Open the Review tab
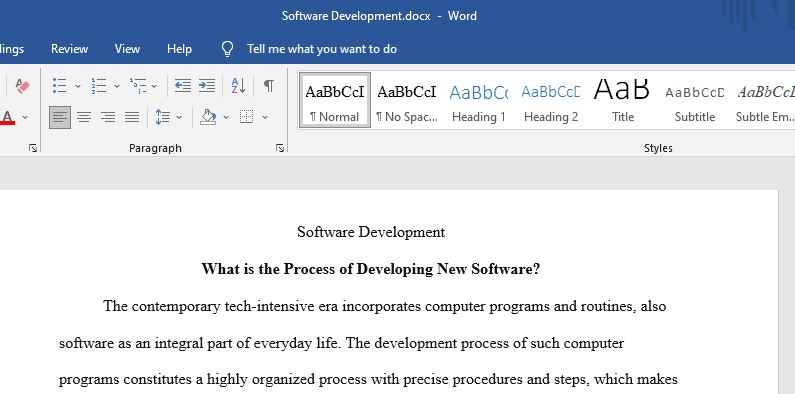 click(69, 49)
